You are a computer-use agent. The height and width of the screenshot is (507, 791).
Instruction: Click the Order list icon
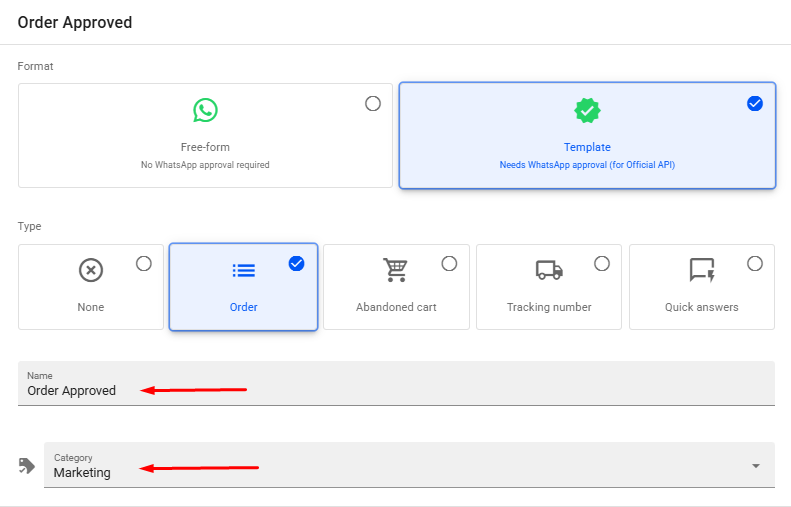pyautogui.click(x=244, y=270)
